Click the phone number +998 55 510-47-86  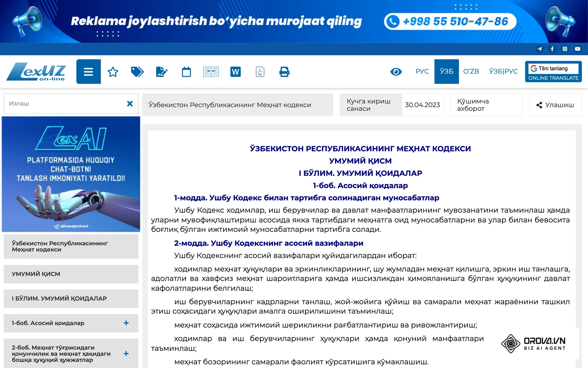(450, 21)
